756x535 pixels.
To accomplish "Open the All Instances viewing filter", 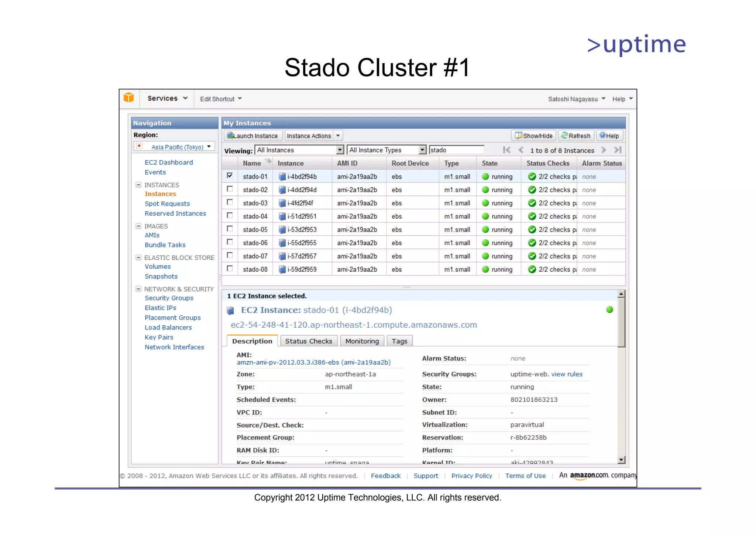I will click(x=300, y=150).
